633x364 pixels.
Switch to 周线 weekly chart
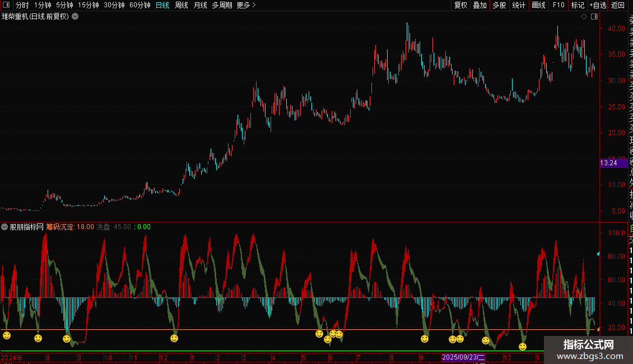[x=181, y=5]
